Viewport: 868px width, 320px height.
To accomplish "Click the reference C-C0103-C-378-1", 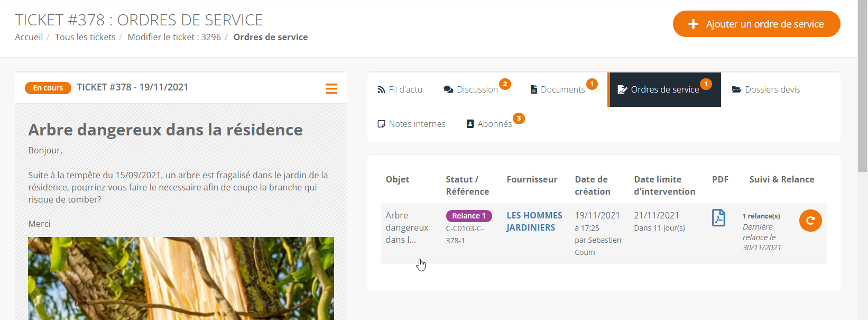I will (x=465, y=234).
